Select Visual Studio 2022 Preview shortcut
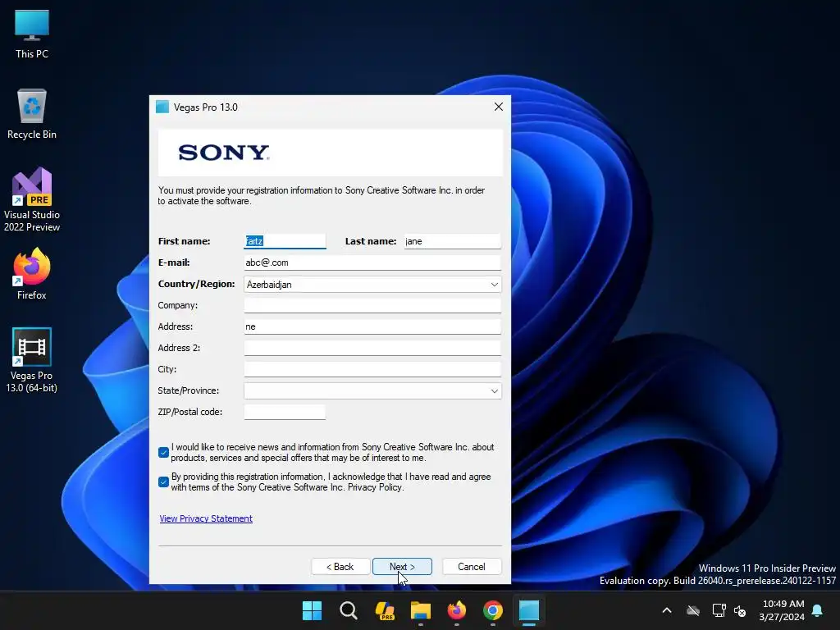Image resolution: width=840 pixels, height=630 pixels. [x=32, y=200]
